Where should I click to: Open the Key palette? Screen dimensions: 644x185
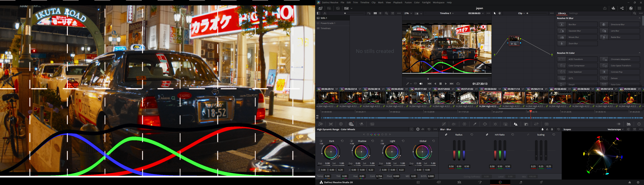(x=526, y=124)
